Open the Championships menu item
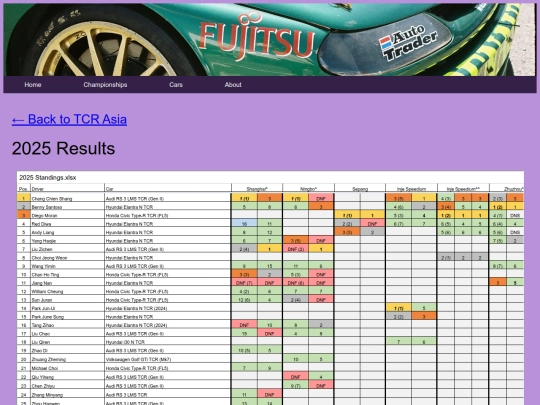The height and width of the screenshot is (405, 540). coord(105,85)
